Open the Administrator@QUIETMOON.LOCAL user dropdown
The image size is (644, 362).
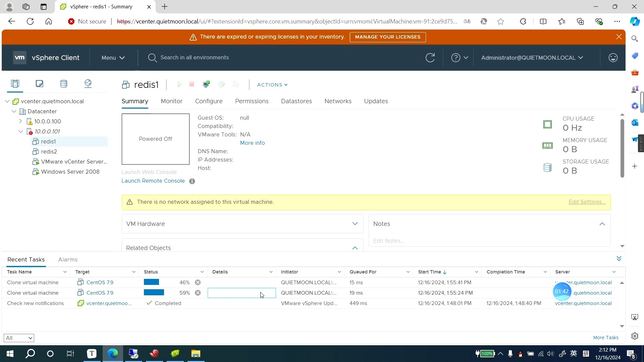[x=532, y=58]
